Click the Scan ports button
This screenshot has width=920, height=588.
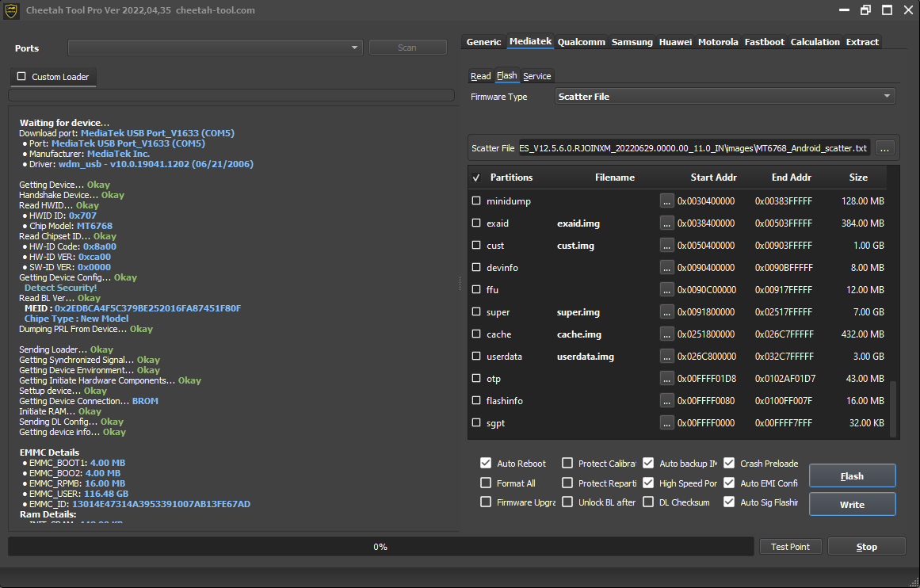pos(407,48)
